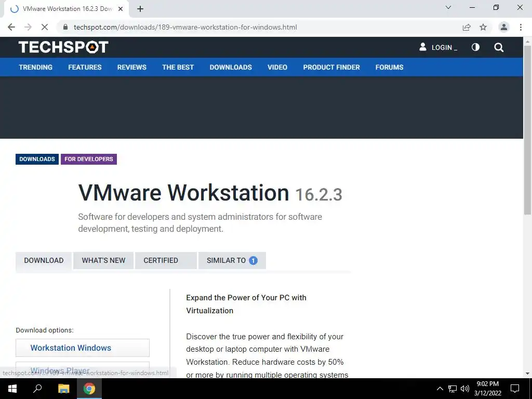Expand the tab search chevron
Viewport: 532px width, 399px height.
click(x=448, y=7)
